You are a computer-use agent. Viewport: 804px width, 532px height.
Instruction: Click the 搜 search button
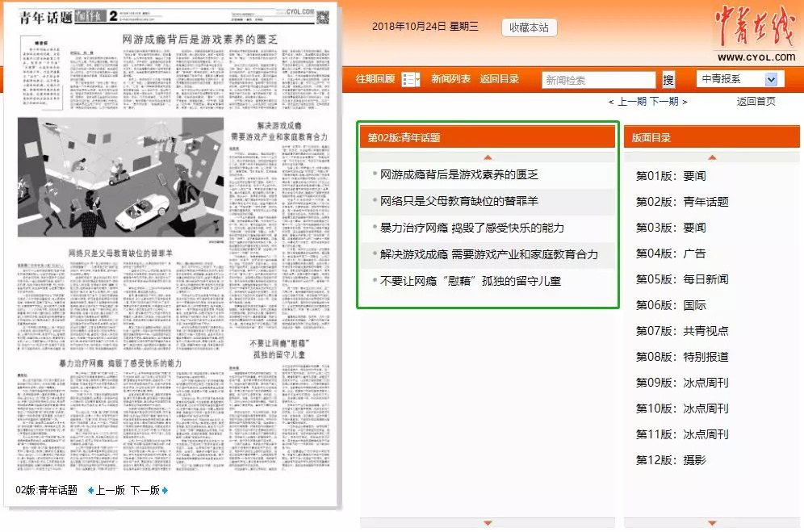click(x=668, y=80)
